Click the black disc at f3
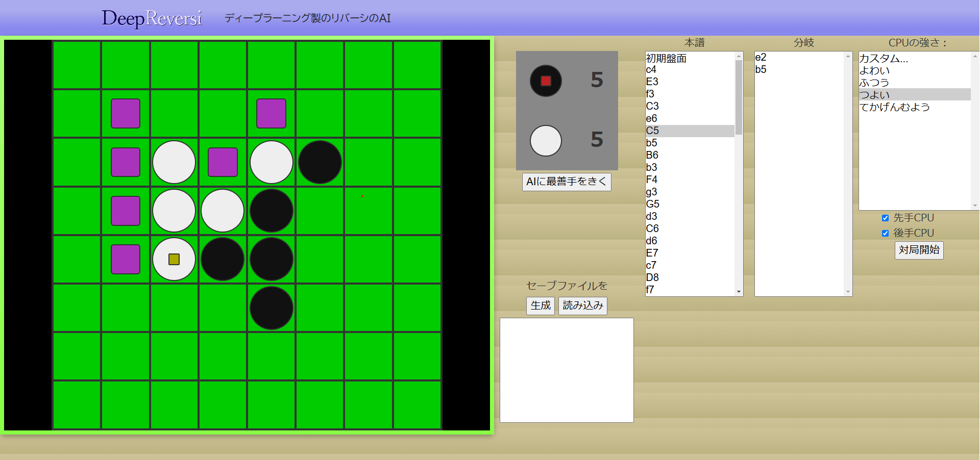This screenshot has width=980, height=460. 320,162
